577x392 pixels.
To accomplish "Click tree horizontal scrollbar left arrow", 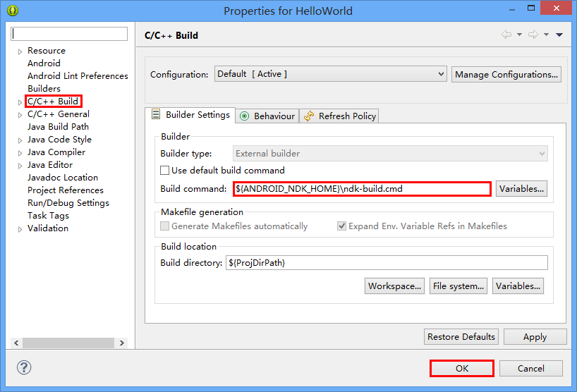I will click(16, 343).
